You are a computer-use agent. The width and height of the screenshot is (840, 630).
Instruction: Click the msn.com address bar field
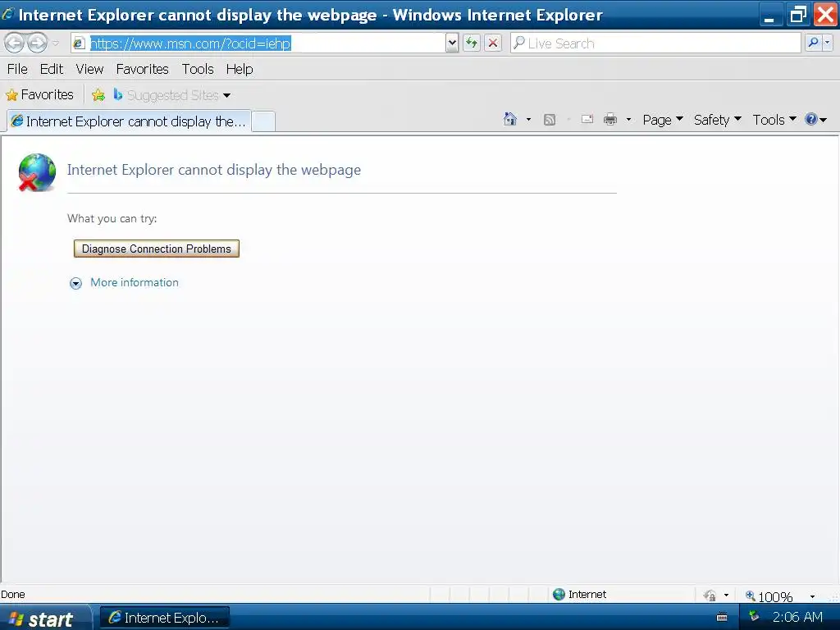pyautogui.click(x=258, y=43)
